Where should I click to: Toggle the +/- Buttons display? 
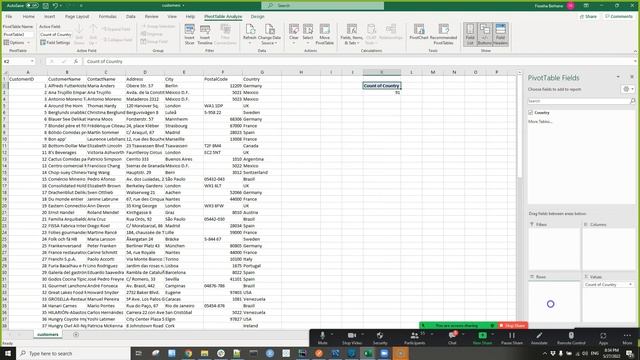point(484,34)
